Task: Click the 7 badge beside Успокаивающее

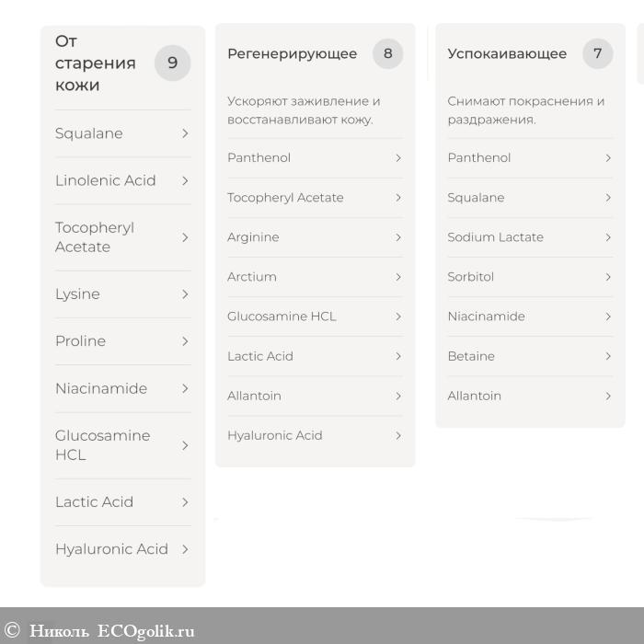Action: pos(597,53)
